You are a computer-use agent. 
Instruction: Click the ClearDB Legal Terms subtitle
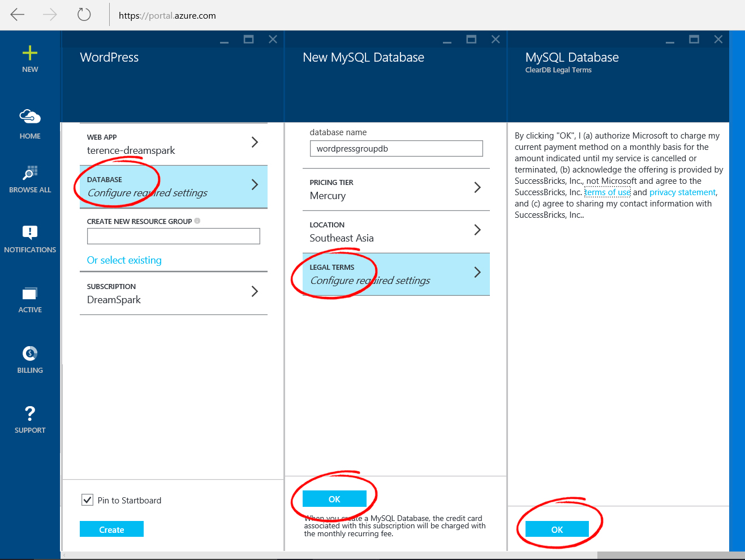558,70
